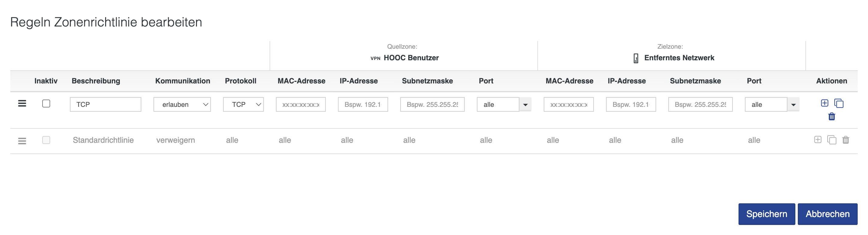Open the Protokoll dropdown showing TCP

point(243,105)
